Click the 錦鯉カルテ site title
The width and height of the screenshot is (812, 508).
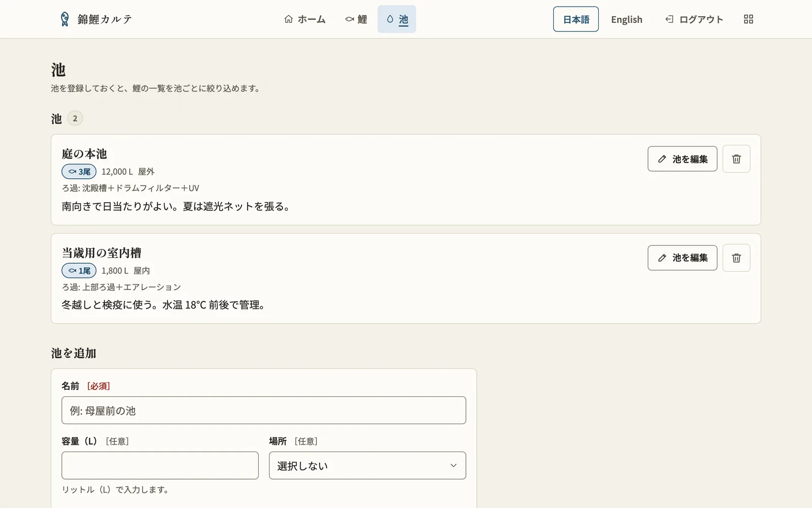(105, 19)
